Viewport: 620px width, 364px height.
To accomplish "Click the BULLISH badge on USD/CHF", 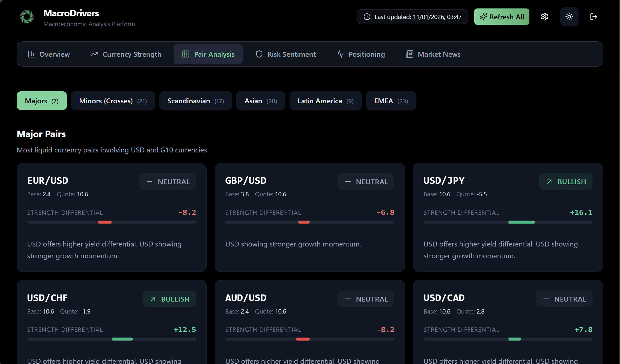I will (169, 299).
